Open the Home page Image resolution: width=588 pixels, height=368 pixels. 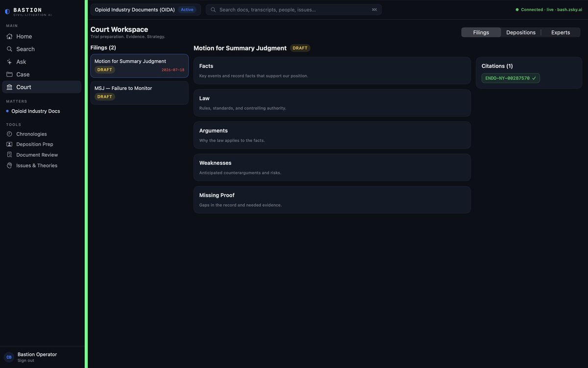point(42,36)
